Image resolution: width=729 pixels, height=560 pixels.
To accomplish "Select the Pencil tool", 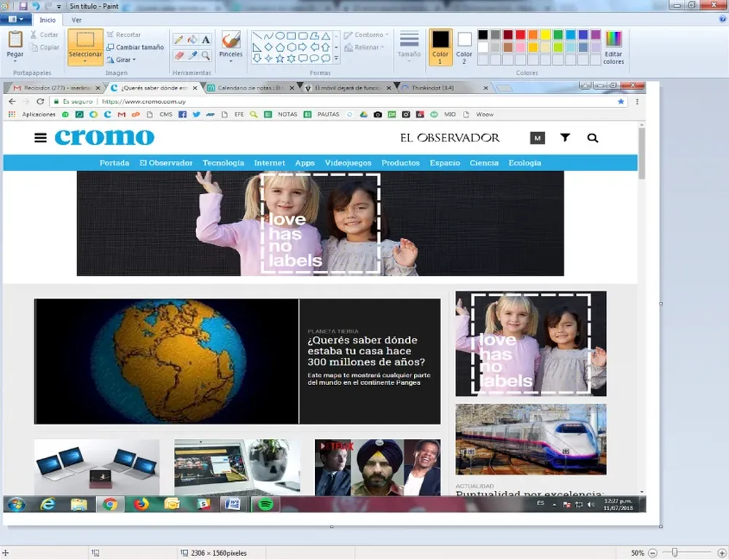I will click(x=179, y=39).
